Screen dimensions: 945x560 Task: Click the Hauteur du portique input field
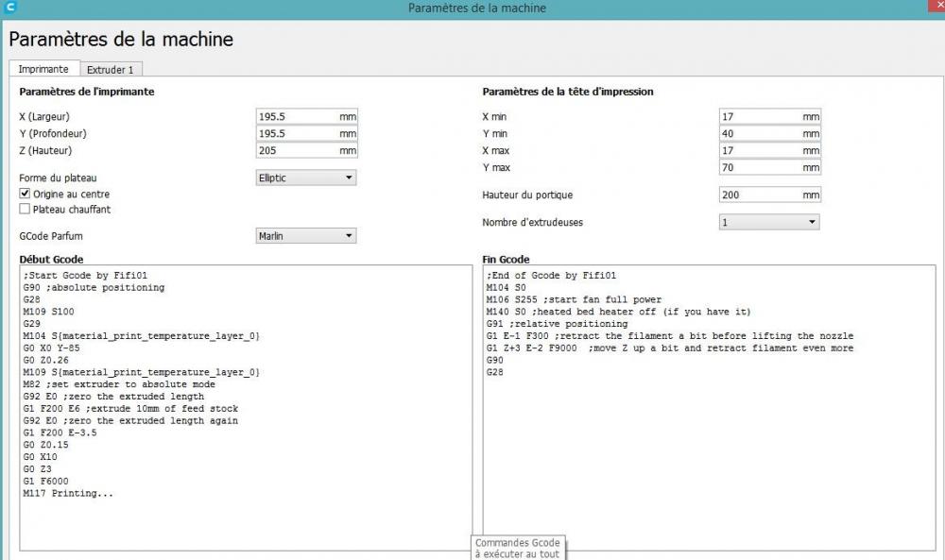point(769,195)
